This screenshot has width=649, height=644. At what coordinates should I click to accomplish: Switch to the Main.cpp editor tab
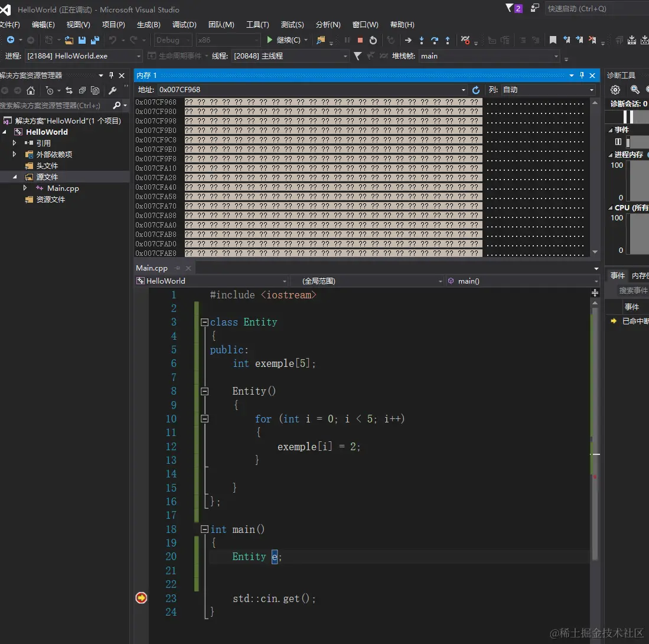tap(152, 268)
